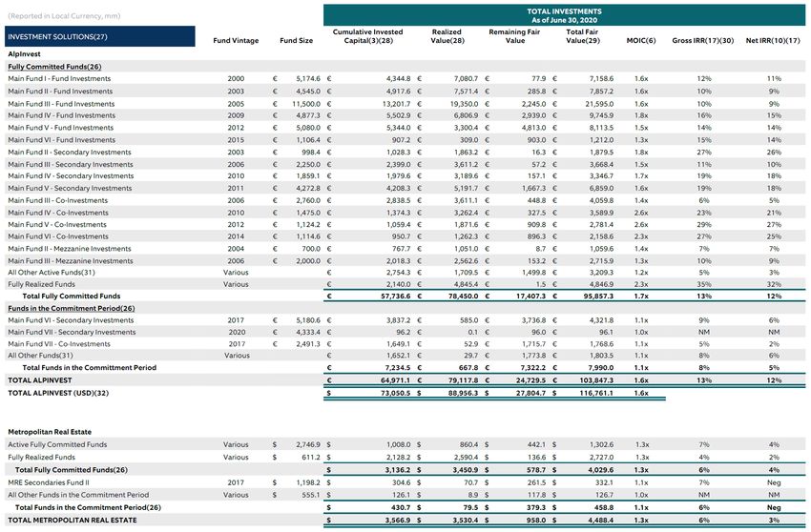Select Main Fund III - Secondary Investments label
Screen dimensions: 811x532
[71, 164]
